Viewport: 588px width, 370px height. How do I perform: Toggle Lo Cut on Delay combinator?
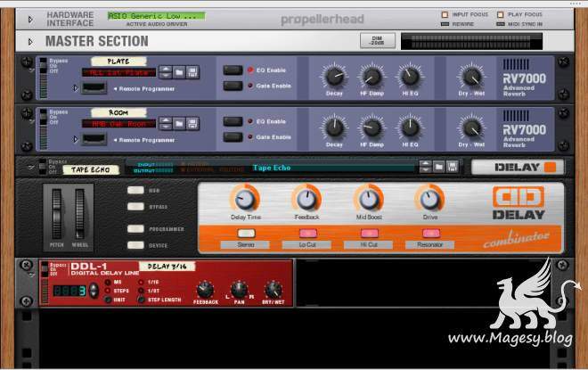coord(308,233)
